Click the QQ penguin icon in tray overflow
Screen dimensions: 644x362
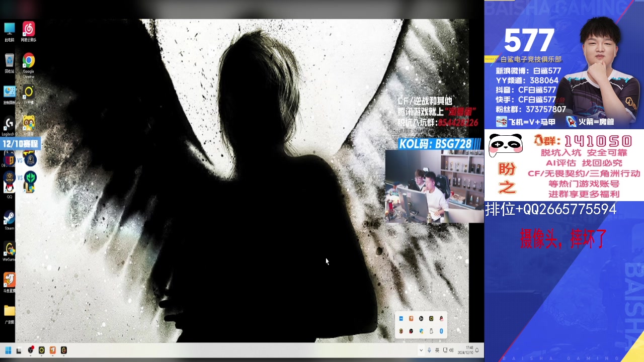click(x=441, y=318)
